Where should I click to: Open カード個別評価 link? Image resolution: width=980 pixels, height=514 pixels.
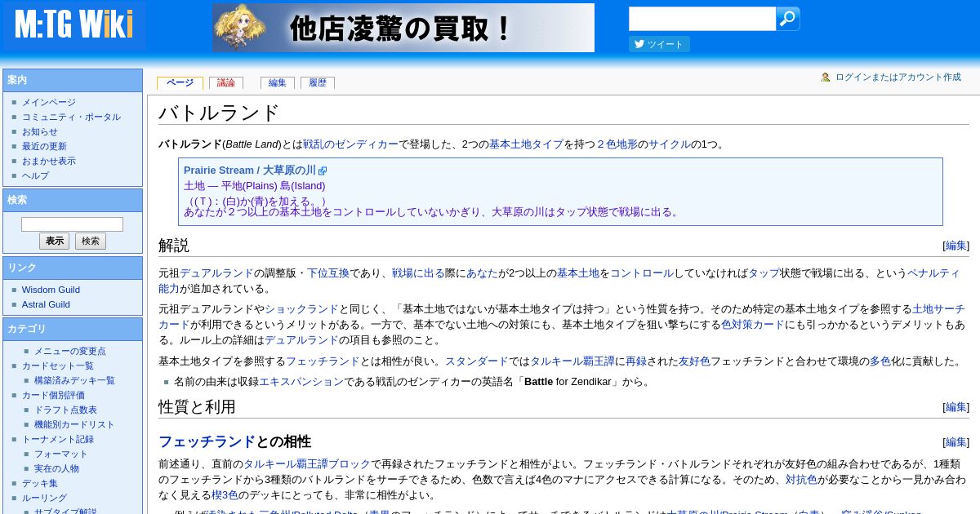coord(53,395)
